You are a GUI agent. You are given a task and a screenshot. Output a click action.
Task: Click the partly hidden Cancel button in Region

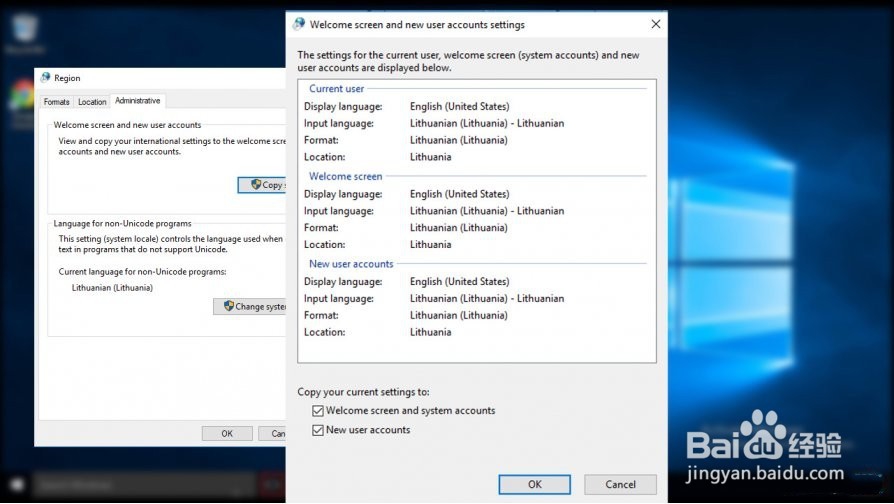[272, 433]
